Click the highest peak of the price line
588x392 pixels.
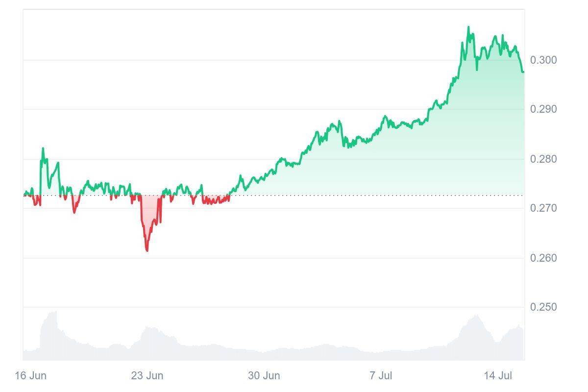pos(468,27)
